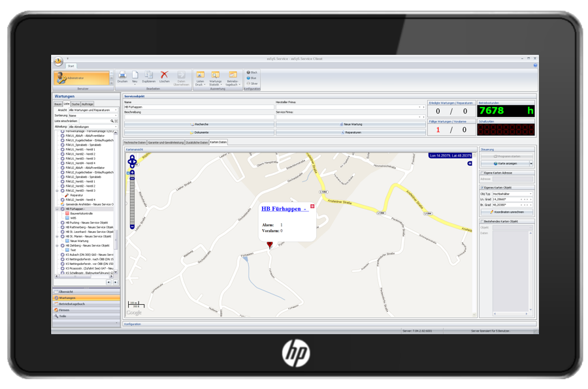Click the red map marker pin
The image size is (588, 389).
click(x=270, y=245)
